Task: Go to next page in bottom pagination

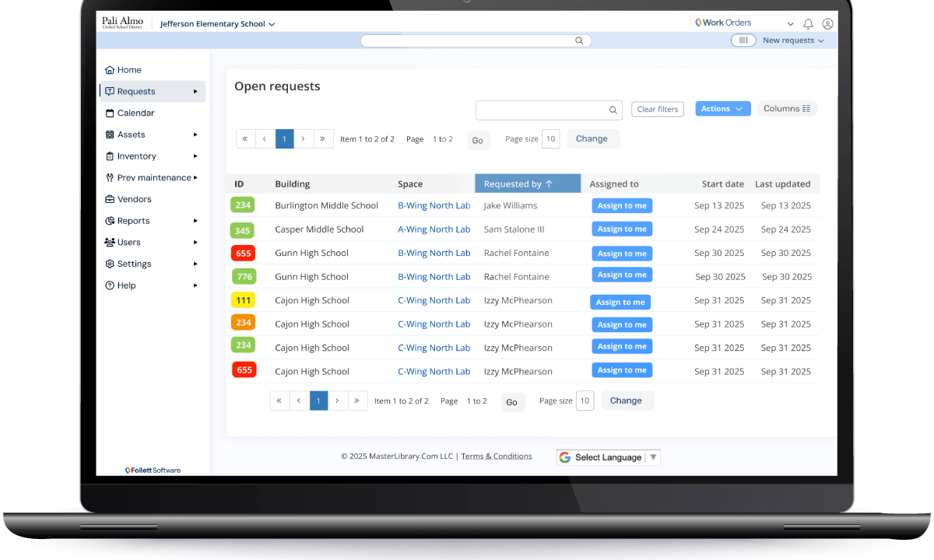Action: pyautogui.click(x=337, y=401)
